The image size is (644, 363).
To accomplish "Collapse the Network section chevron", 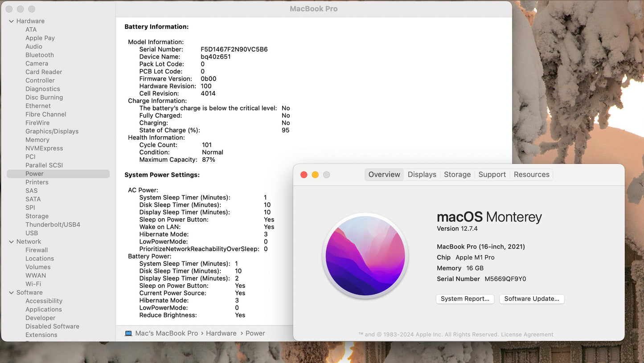I will coord(11,241).
